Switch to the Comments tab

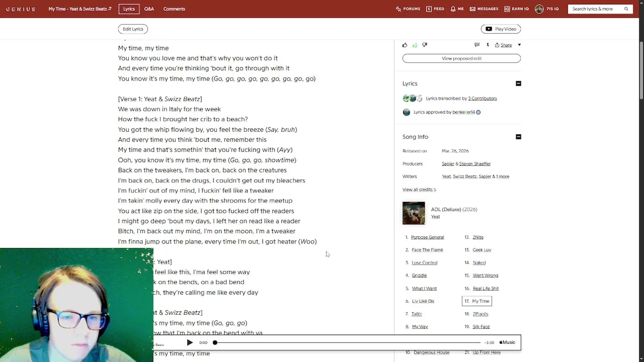coord(174,9)
